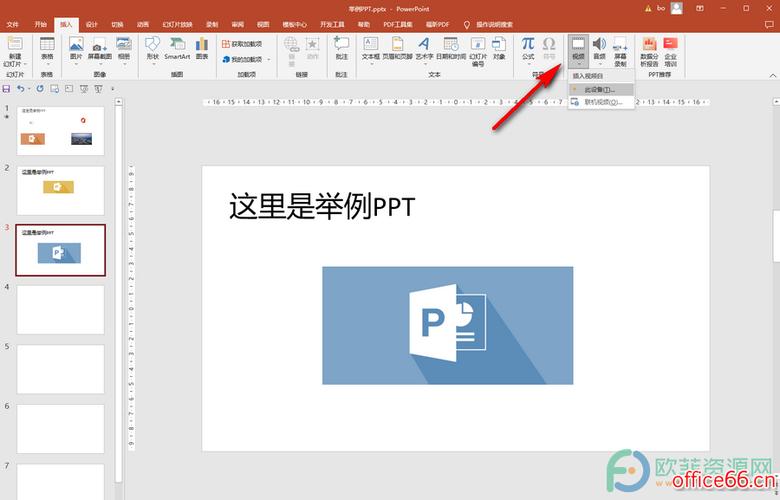
Task: Click the Video (视频) button
Action: click(x=578, y=51)
